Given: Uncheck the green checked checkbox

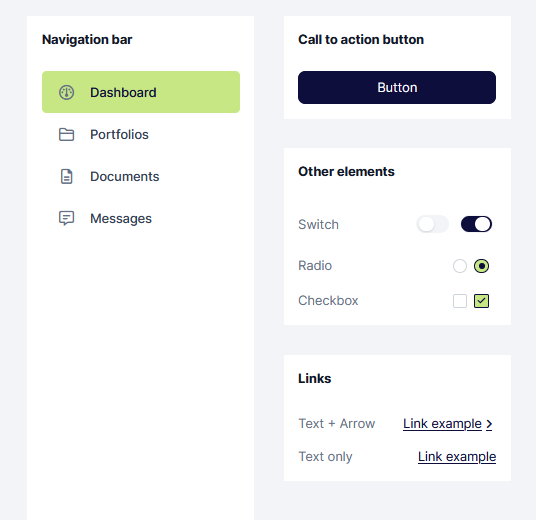Looking at the screenshot, I should 481,301.
